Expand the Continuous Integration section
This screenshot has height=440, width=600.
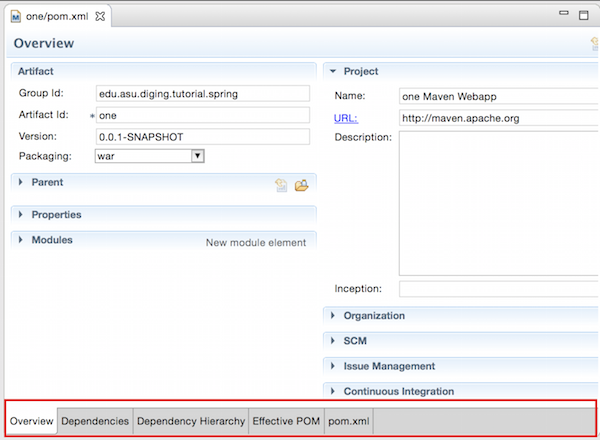[333, 391]
